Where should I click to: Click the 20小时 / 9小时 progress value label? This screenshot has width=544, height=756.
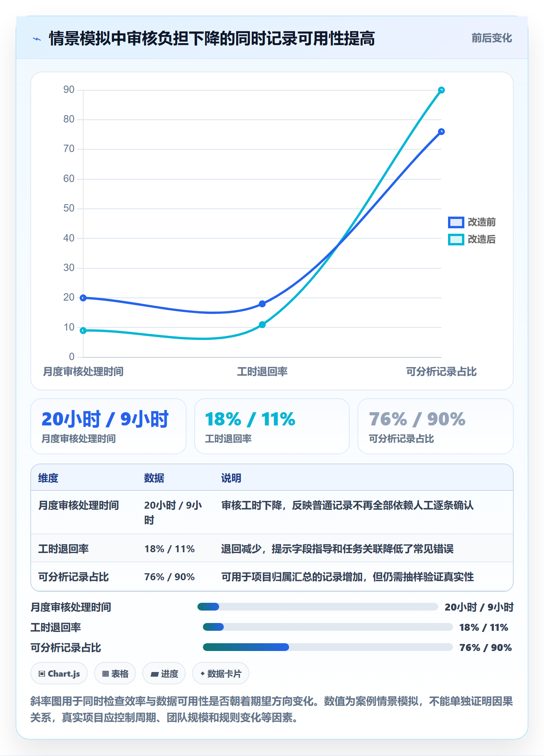pos(479,607)
